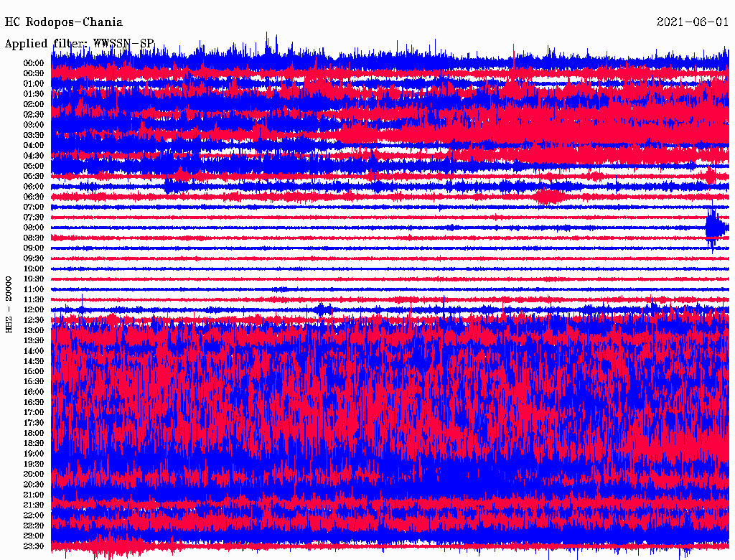Click the large blue event on 08:00 trace
The width and height of the screenshot is (735, 560).
pos(713,228)
